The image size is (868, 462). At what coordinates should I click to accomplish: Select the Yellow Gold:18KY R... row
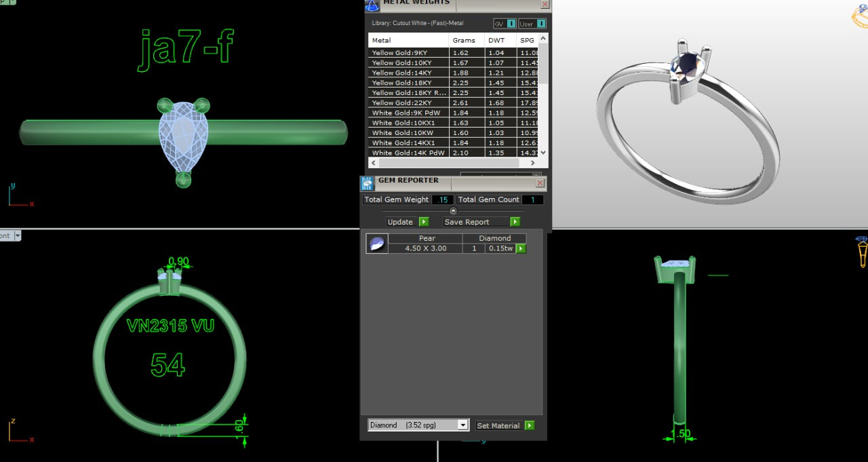453,93
